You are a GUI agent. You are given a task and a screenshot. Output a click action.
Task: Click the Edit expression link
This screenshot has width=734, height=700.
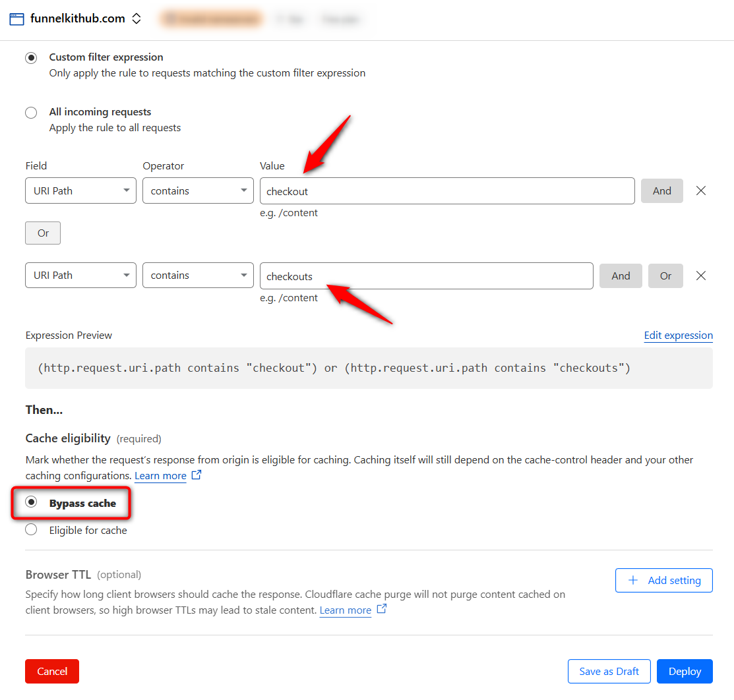click(678, 335)
